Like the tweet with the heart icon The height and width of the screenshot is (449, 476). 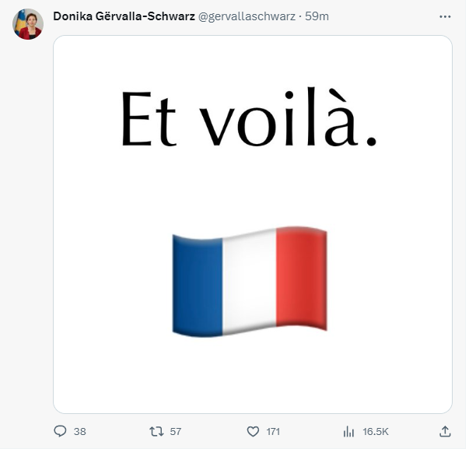click(x=252, y=431)
